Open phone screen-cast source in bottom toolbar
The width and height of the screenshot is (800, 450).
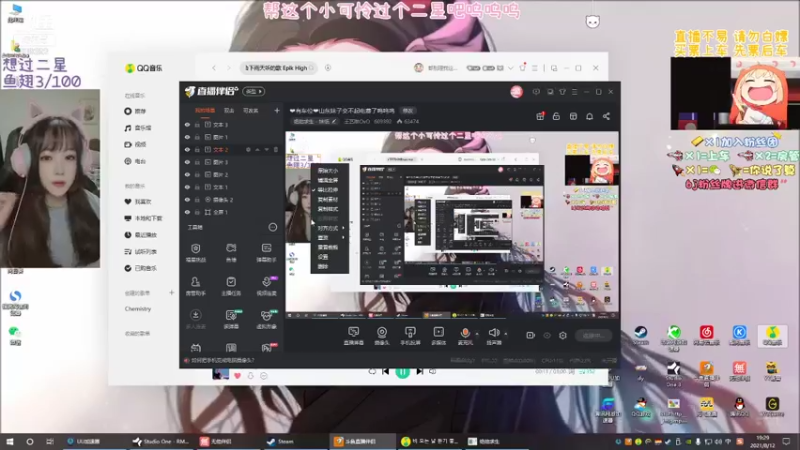click(x=410, y=336)
